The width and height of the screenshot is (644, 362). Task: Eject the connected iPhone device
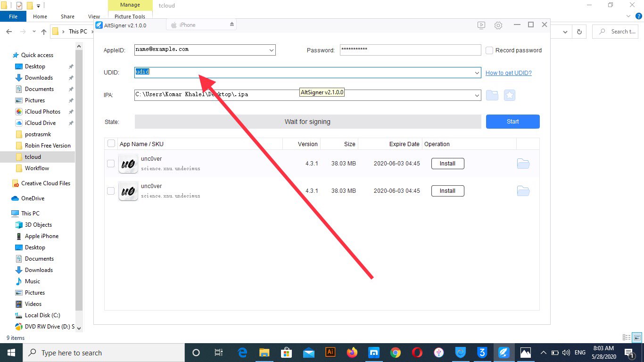[x=231, y=25]
